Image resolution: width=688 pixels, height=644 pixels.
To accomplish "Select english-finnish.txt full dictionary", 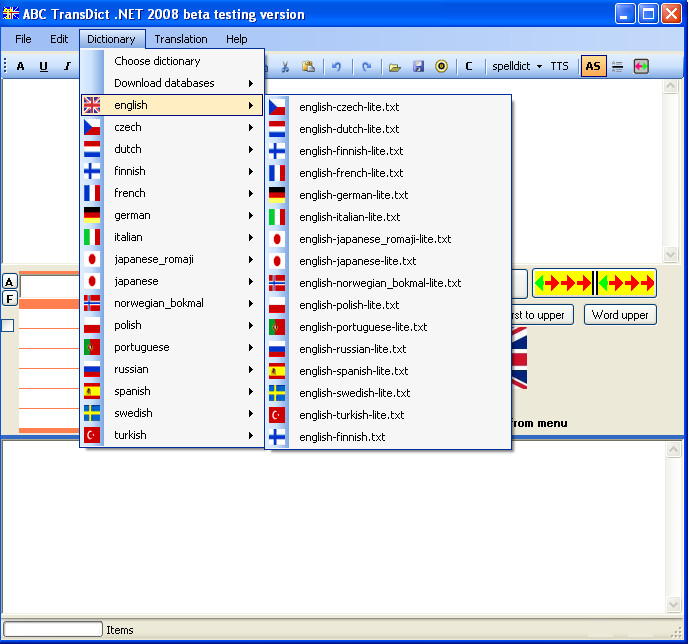I will coord(388,437).
